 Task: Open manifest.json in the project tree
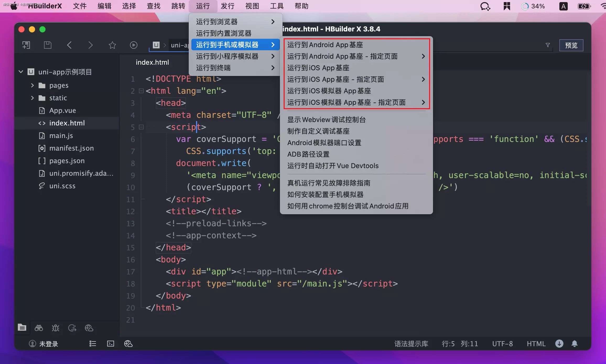(x=71, y=148)
